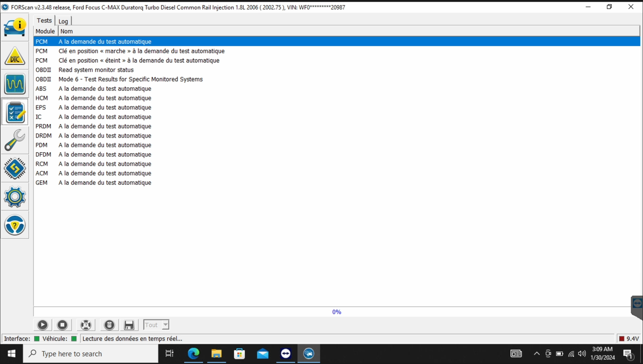Click the Nom column header
The image size is (643, 364).
coord(66,31)
